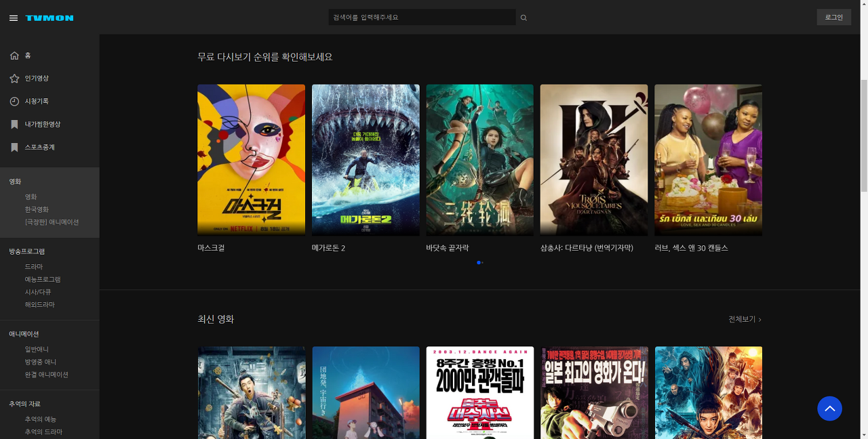Click the 마스크걸 title text

[211, 248]
